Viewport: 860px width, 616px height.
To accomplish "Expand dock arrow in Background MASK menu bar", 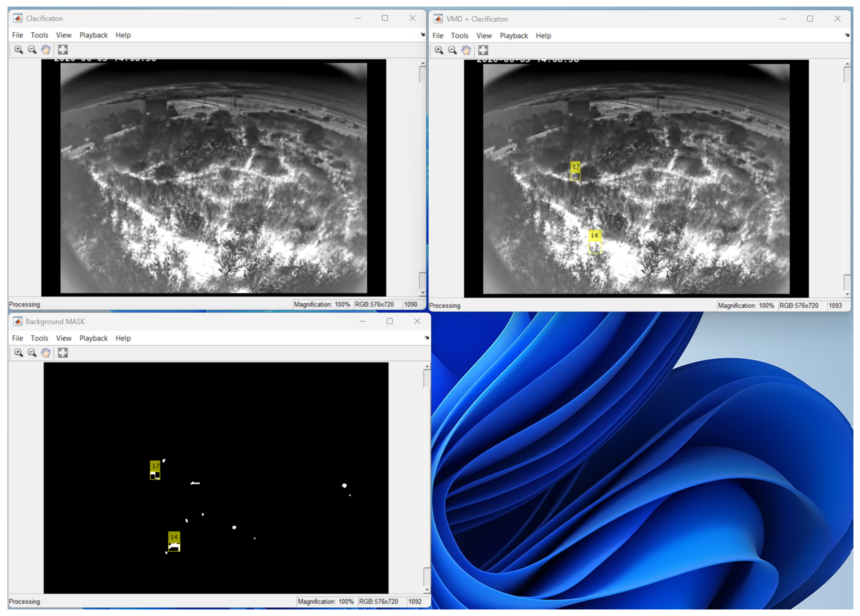I will [427, 338].
